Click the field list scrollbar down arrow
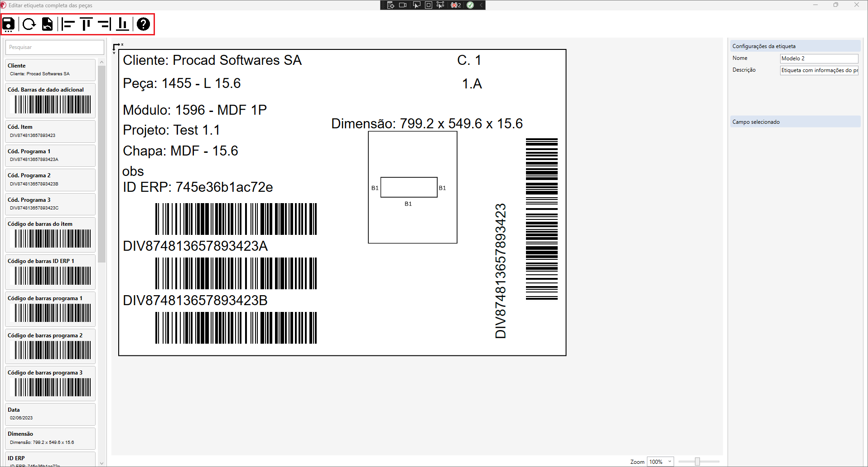The image size is (868, 467). click(101, 463)
